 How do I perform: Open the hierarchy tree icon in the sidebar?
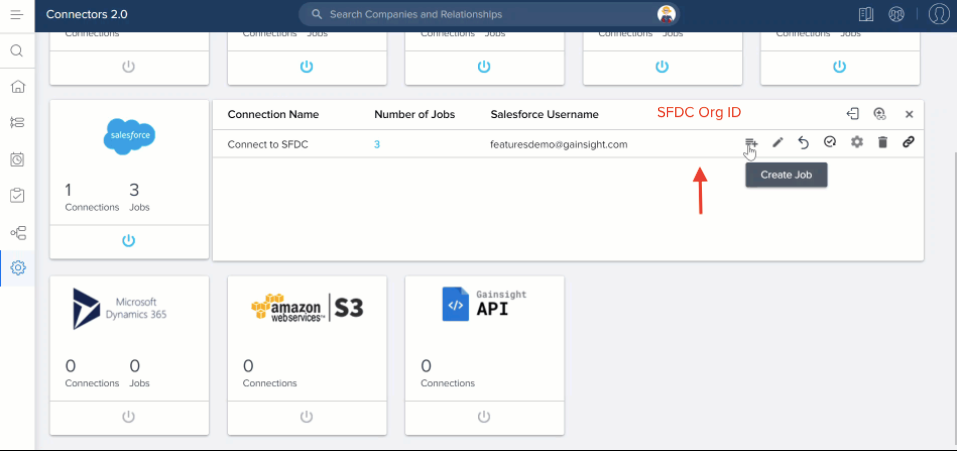[x=18, y=232]
